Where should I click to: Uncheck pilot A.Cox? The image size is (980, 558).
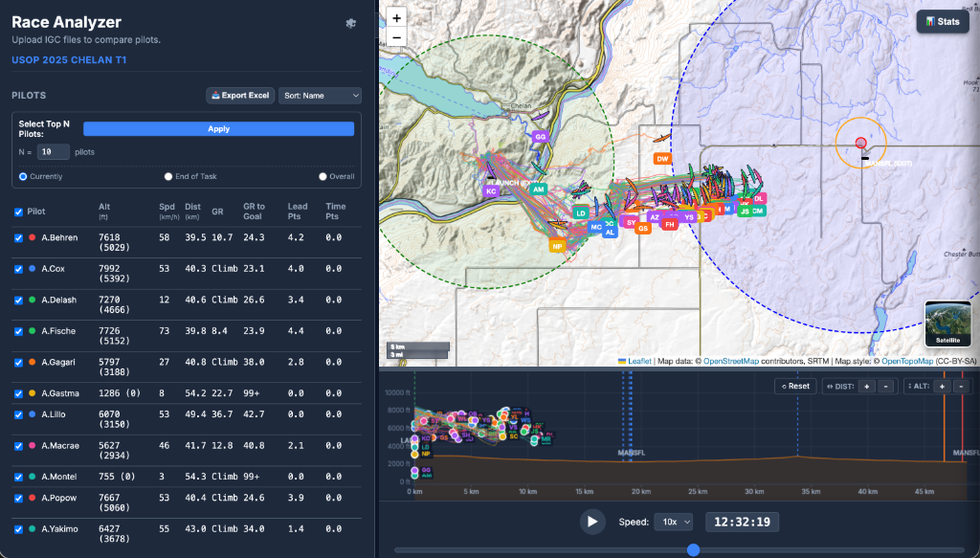coord(18,269)
